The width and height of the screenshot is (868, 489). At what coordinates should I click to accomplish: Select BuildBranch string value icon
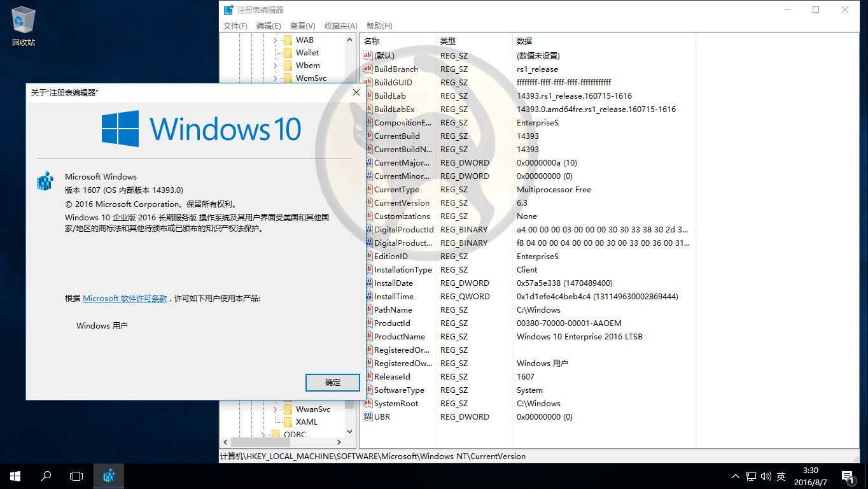367,69
